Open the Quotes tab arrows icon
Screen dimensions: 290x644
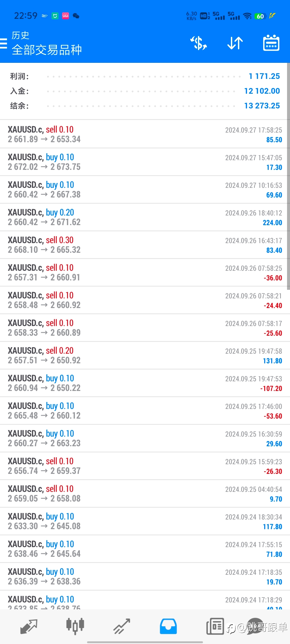[x=29, y=627]
